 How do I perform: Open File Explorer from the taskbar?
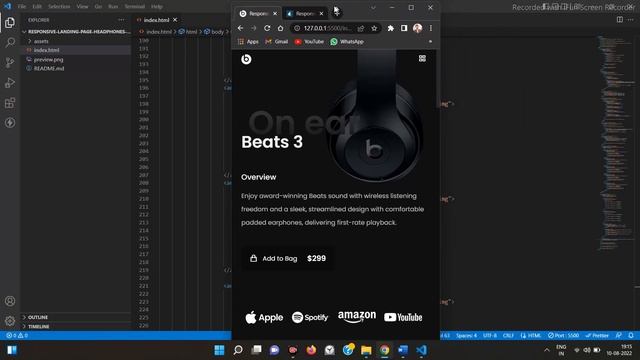pos(366,350)
